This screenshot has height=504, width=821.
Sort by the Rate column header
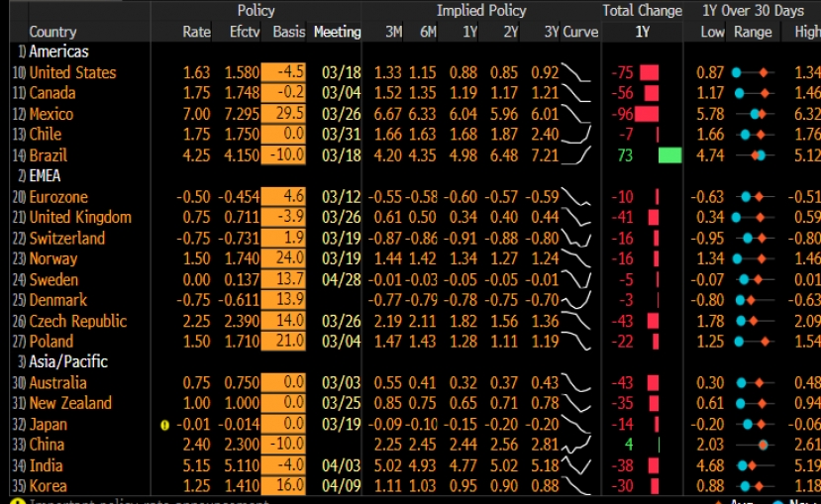pyautogui.click(x=196, y=32)
